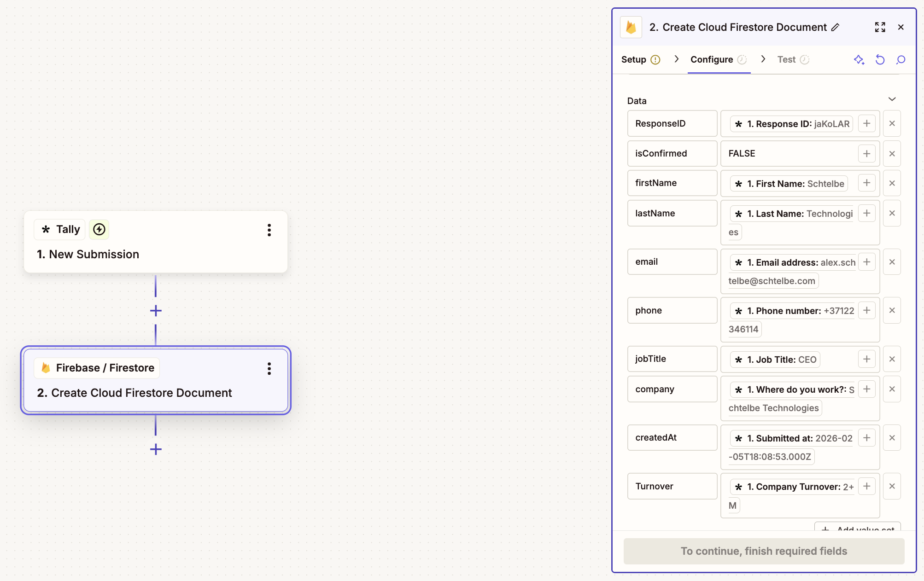Click the disabled continue required fields button

pyautogui.click(x=764, y=551)
